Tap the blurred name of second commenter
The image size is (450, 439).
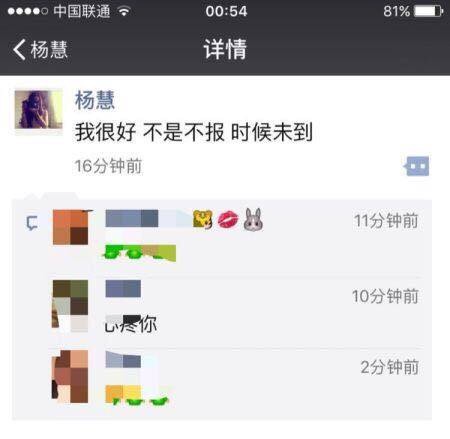pos(123,289)
